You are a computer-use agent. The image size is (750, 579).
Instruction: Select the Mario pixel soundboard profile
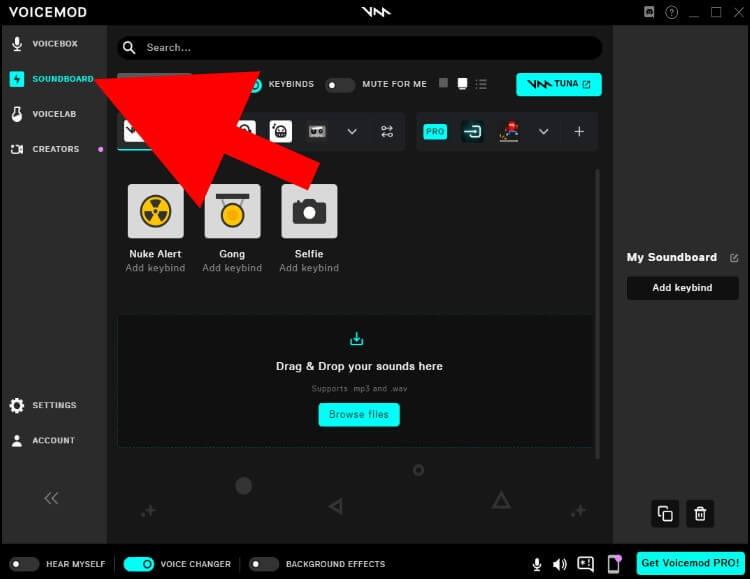click(509, 132)
